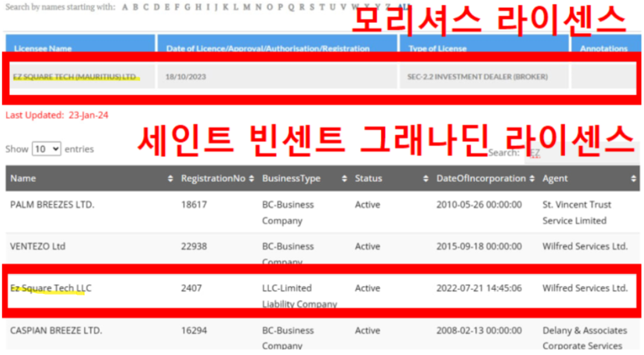Filter licensee names starting with H
This screenshot has height=355, width=644.
pos(198,7)
